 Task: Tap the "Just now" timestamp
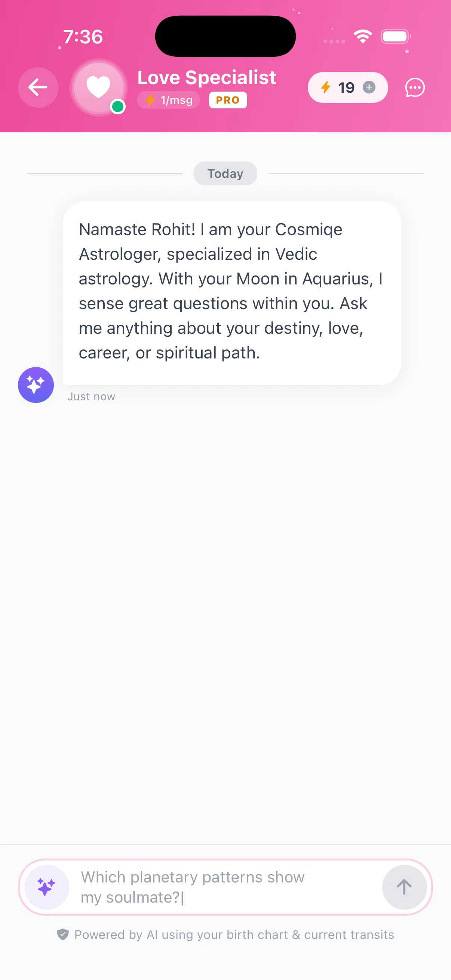[91, 397]
